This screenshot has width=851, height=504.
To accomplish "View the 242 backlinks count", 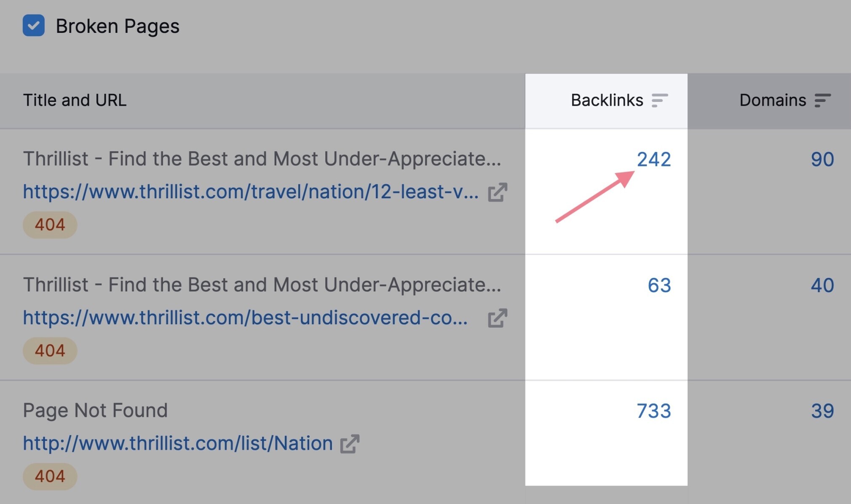I will click(654, 159).
